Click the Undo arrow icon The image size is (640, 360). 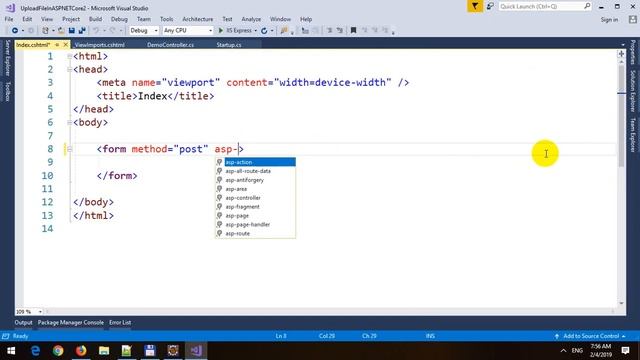[96, 31]
